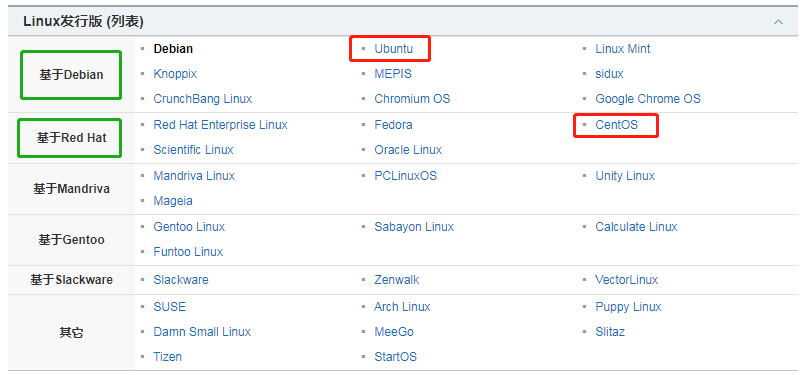Open the Scientific Linux link

coord(193,150)
